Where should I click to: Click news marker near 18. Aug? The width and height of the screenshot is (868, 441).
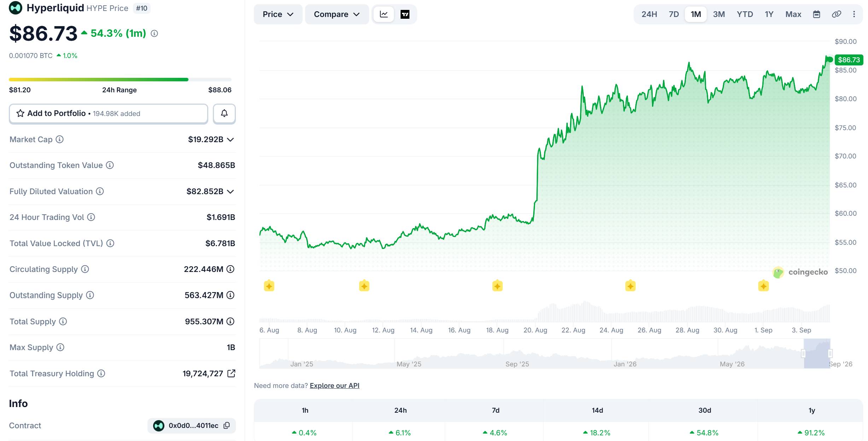point(497,286)
